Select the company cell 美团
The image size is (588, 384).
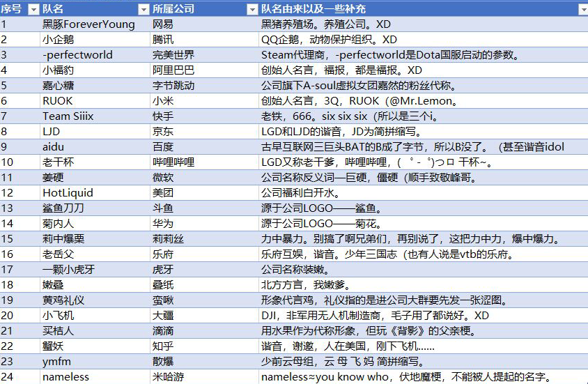pyautogui.click(x=204, y=193)
